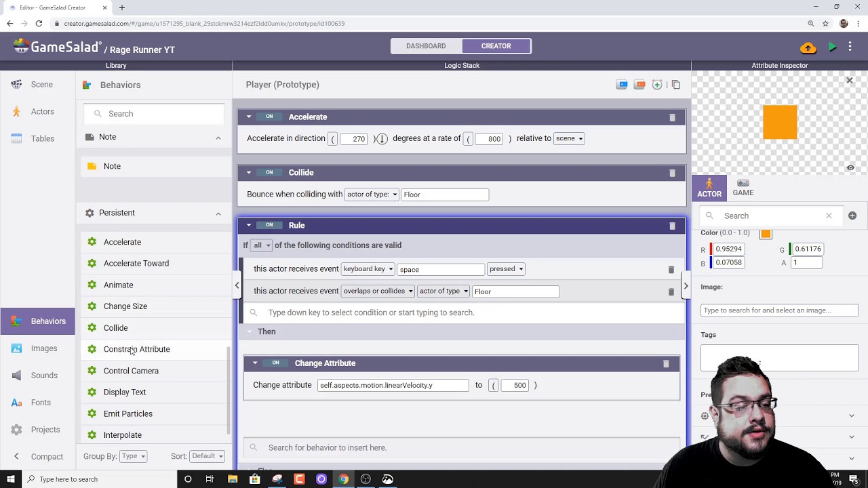Close the actor preview panel
Viewport: 868px width, 488px height.
[x=849, y=81]
